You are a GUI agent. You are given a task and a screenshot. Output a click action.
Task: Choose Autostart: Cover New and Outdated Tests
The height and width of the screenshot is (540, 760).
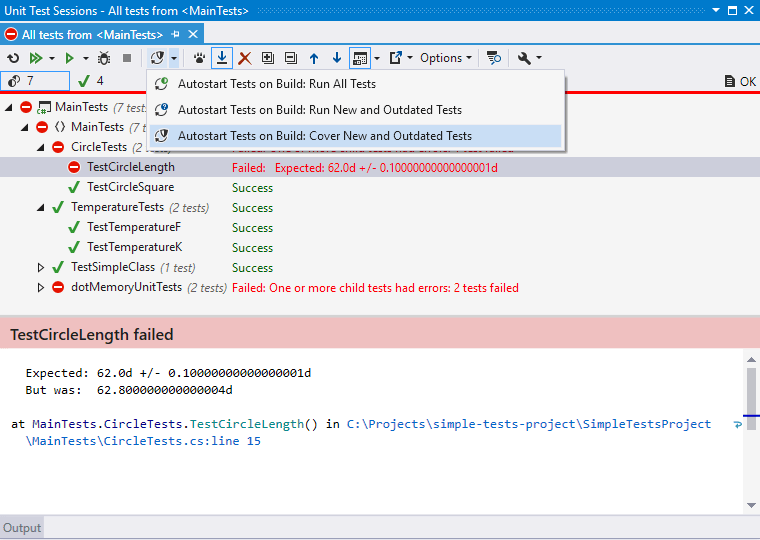324,136
